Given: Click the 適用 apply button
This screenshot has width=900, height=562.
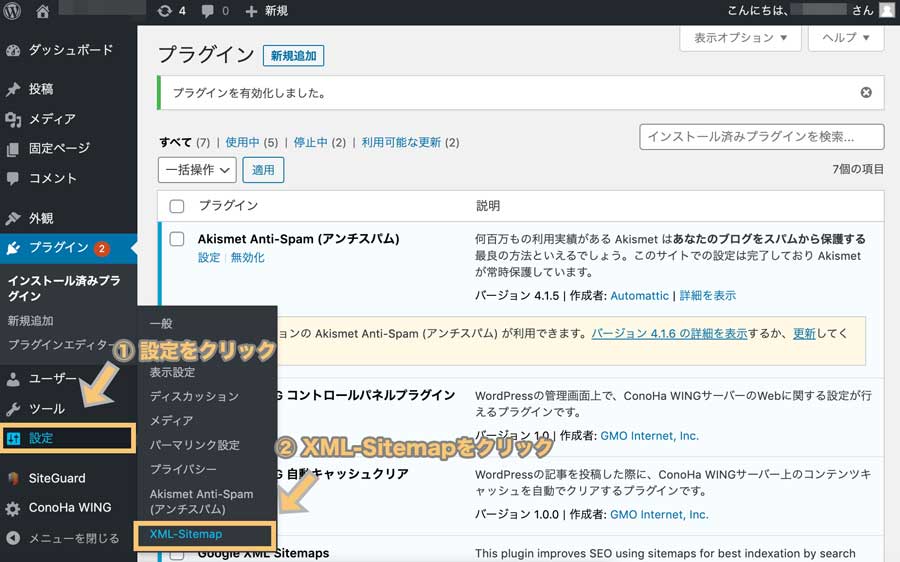Looking at the screenshot, I should pos(263,170).
